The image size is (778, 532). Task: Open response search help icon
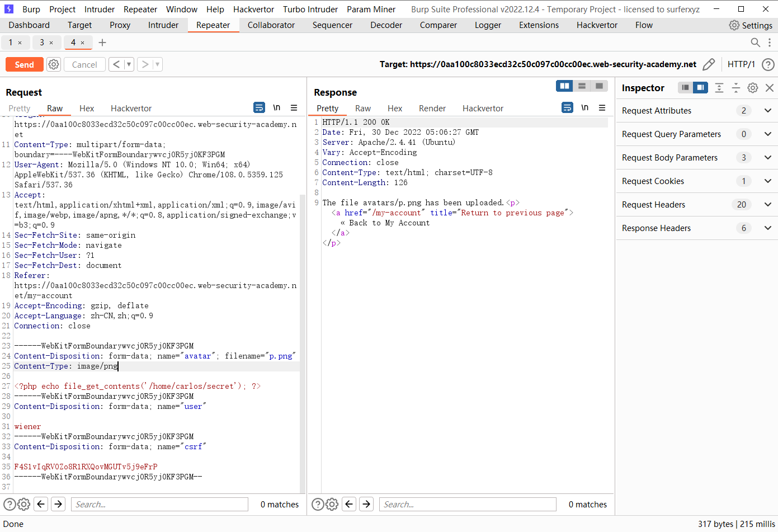[318, 504]
